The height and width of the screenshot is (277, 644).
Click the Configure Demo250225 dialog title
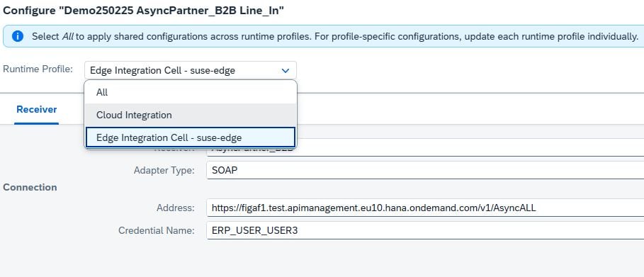pos(143,11)
